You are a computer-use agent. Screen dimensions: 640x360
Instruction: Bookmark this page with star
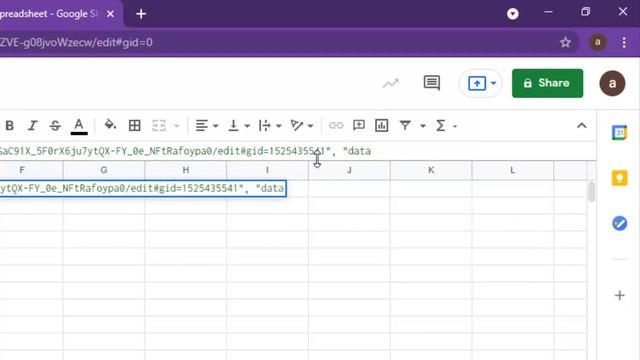tap(565, 42)
